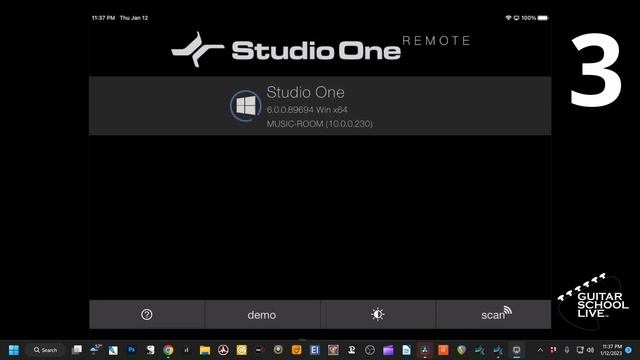640x360 pixels.
Task: Open the red circular app in taskbar
Action: (x=223, y=350)
